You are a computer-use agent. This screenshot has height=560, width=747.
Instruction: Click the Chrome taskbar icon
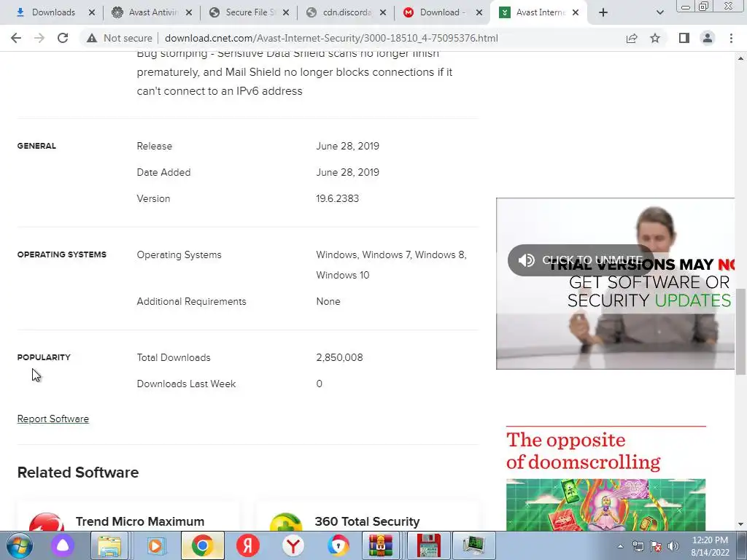(203, 545)
